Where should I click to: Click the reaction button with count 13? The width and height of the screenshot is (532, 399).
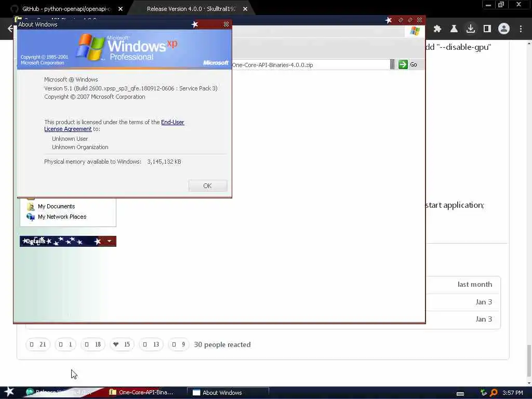pos(151,344)
